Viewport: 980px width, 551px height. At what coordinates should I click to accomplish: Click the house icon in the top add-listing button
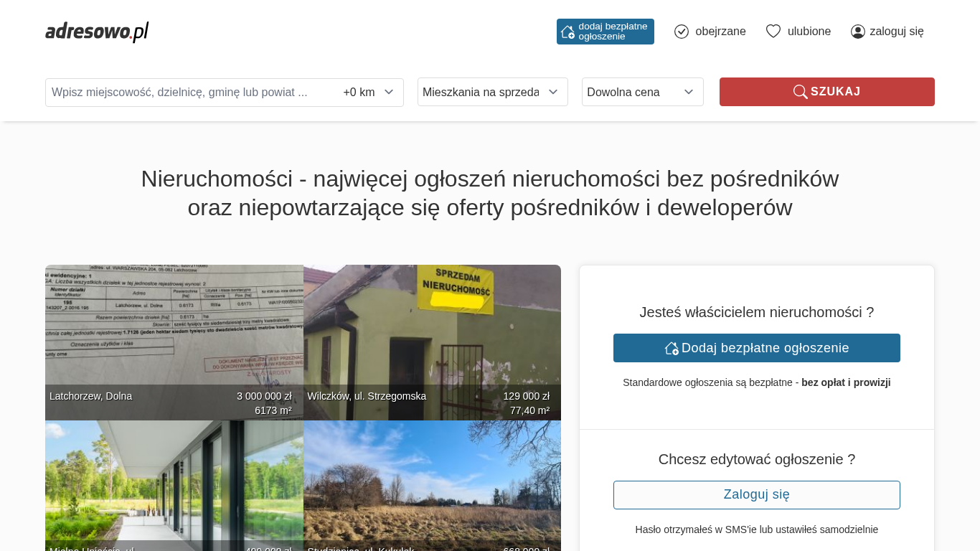tap(567, 32)
